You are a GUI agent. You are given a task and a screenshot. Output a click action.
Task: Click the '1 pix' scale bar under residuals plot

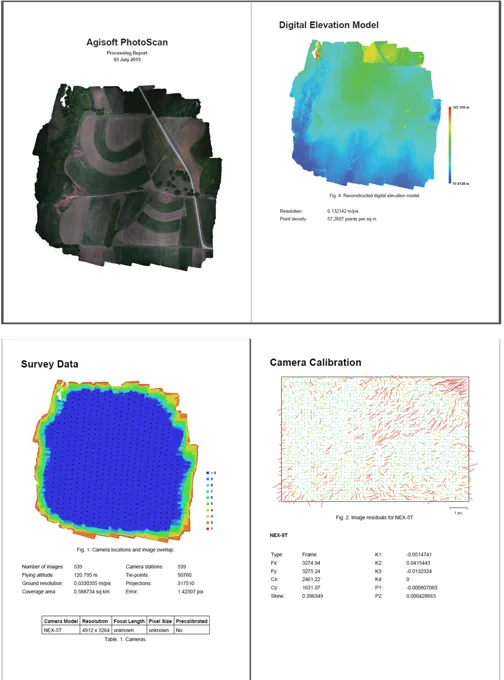(458, 510)
